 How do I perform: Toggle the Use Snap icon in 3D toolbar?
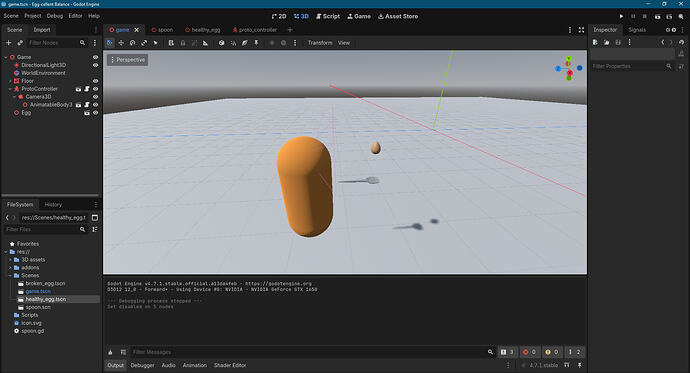(x=233, y=43)
